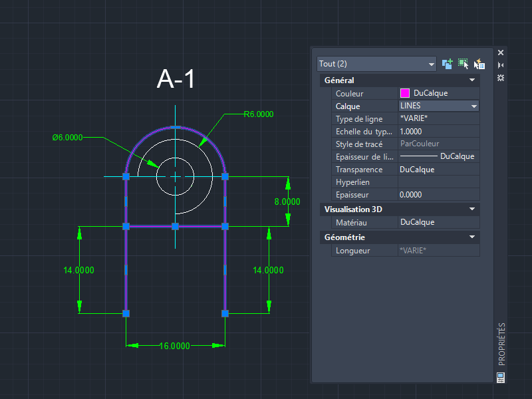
Task: Click the empty Hyperlien field
Action: 439,182
